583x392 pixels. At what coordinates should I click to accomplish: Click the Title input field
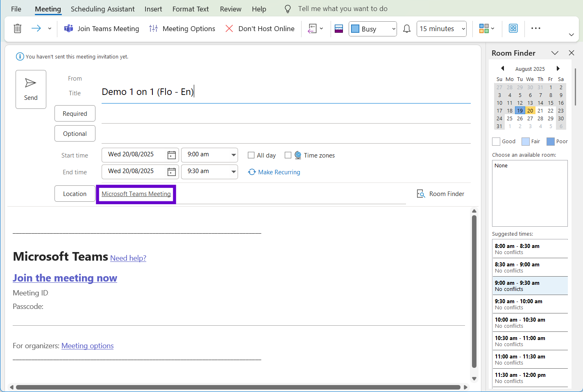pos(286,92)
